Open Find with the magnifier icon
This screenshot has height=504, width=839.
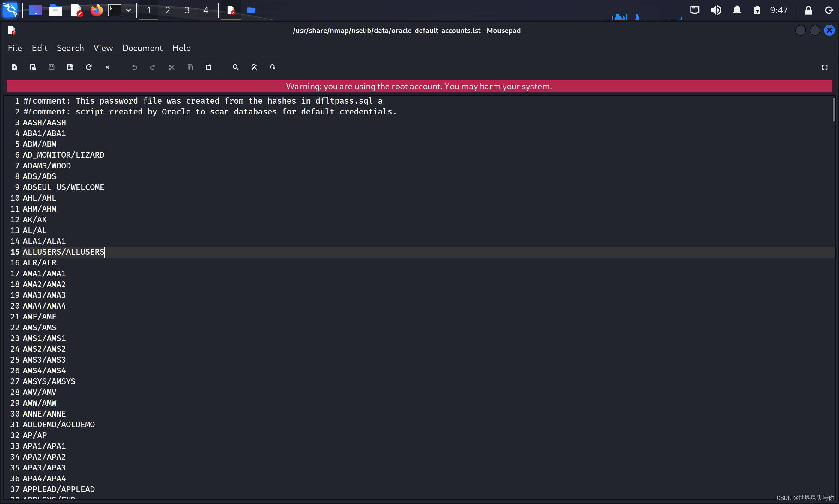point(235,67)
